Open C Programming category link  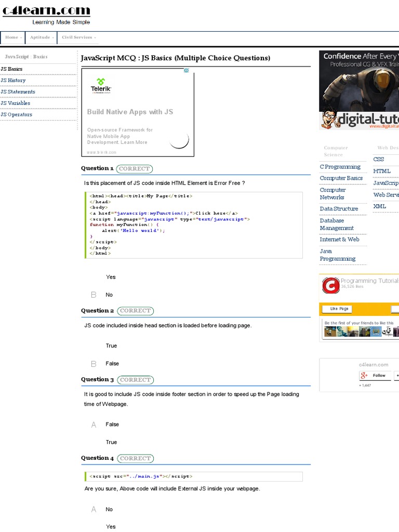(x=340, y=167)
